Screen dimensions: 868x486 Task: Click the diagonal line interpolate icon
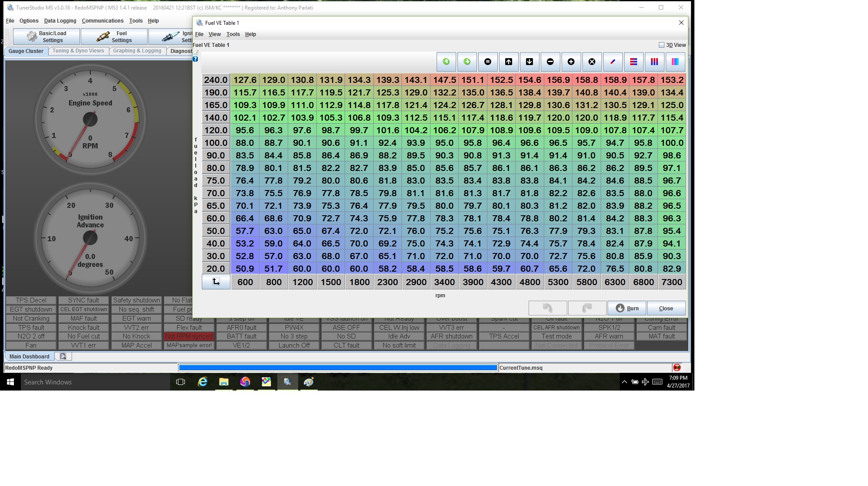612,62
